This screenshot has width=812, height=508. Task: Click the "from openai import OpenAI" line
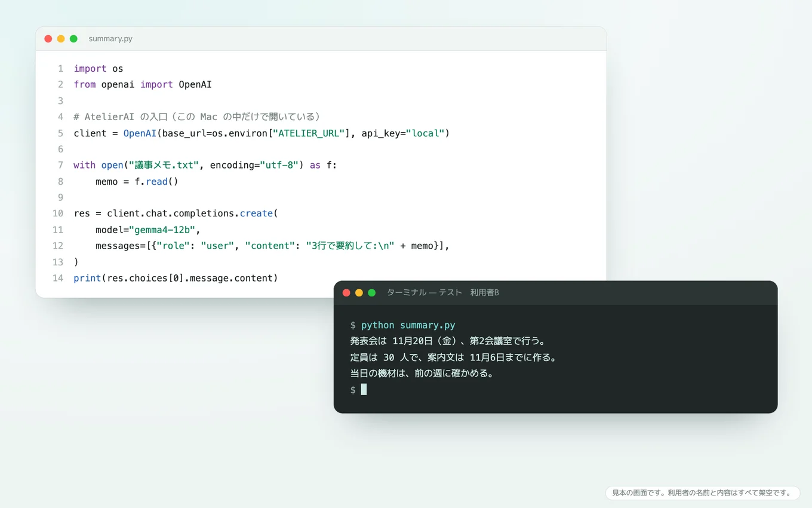point(143,85)
